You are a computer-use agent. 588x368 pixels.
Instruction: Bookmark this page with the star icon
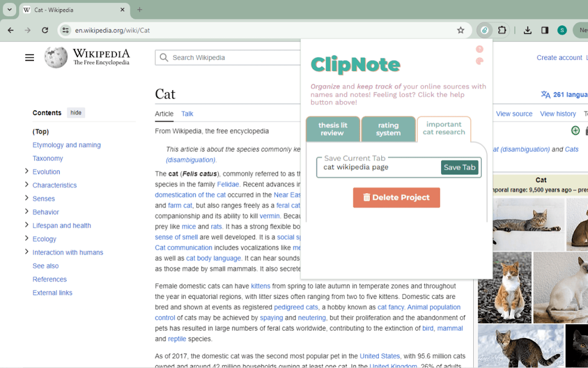coord(461,30)
